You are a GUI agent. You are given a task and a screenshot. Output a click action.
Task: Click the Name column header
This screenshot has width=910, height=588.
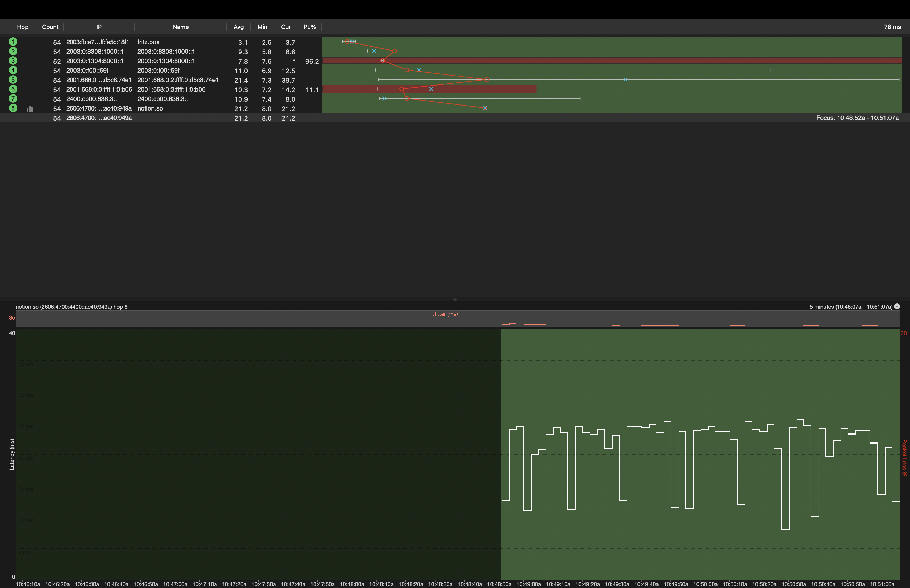pyautogui.click(x=181, y=27)
